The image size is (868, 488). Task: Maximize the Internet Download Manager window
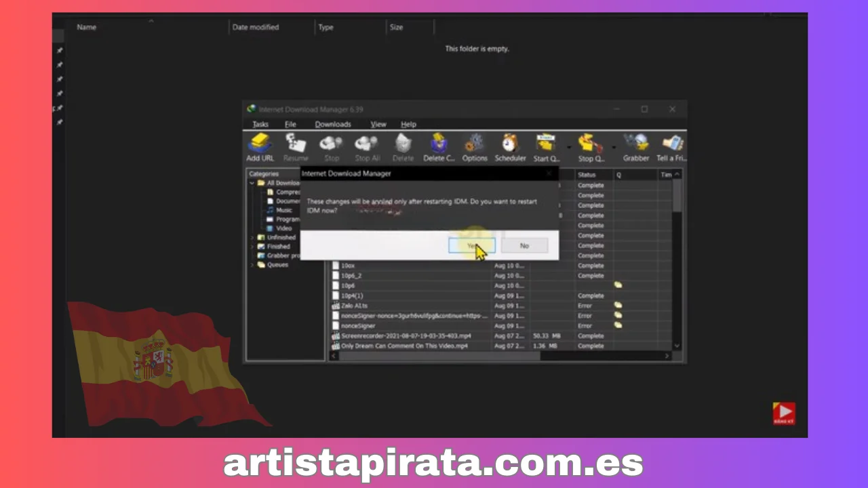644,109
